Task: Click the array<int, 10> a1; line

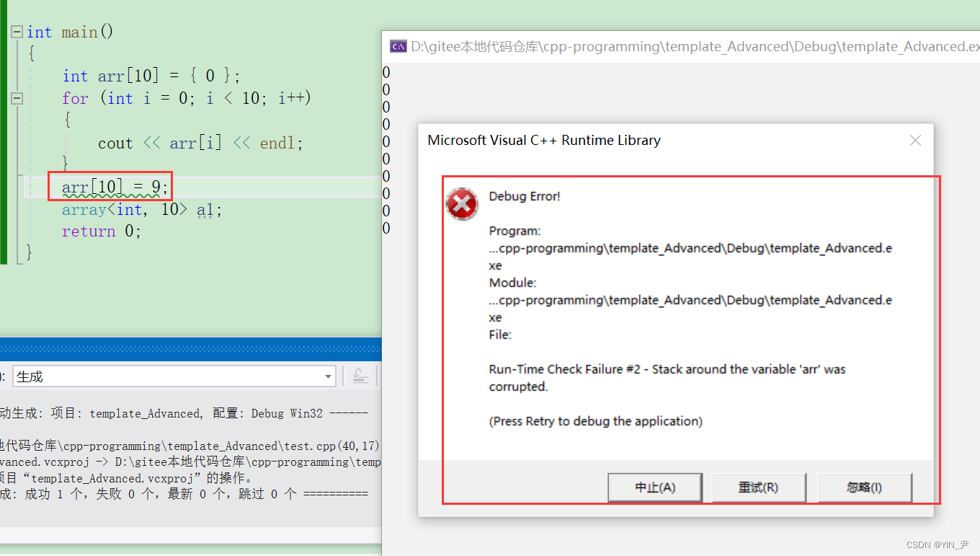Action: click(x=142, y=210)
